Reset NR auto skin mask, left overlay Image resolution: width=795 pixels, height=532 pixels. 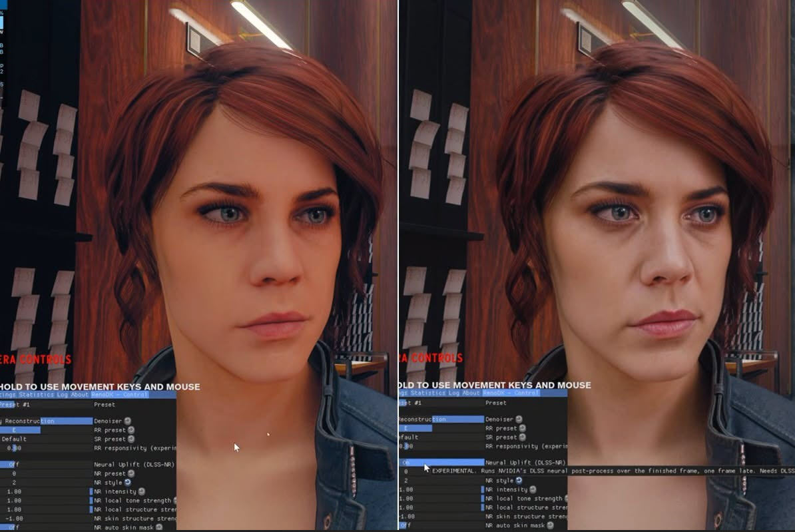click(158, 527)
